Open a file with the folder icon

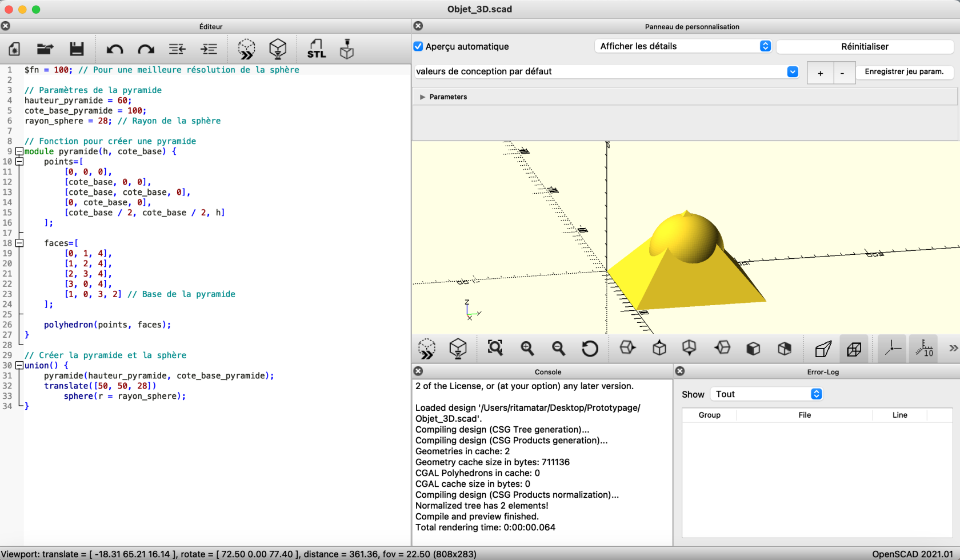click(x=45, y=49)
